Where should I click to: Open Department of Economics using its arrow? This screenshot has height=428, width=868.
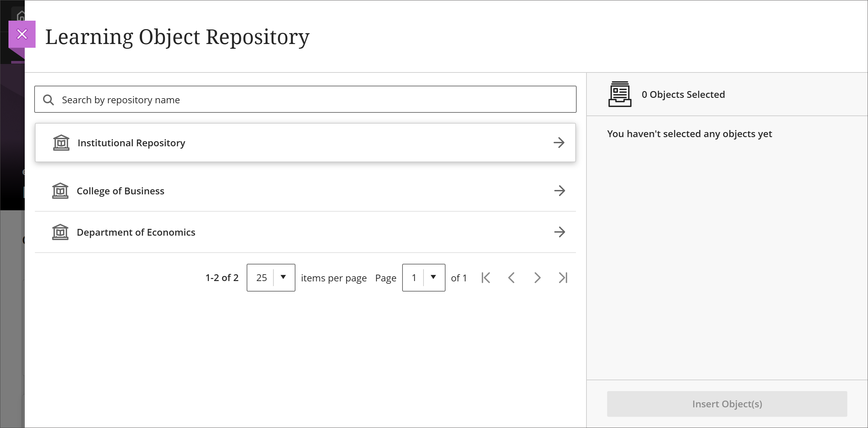tap(559, 232)
